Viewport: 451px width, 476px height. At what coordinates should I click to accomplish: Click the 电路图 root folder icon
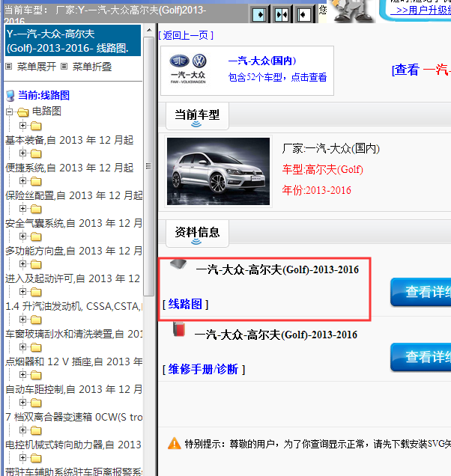(22, 112)
